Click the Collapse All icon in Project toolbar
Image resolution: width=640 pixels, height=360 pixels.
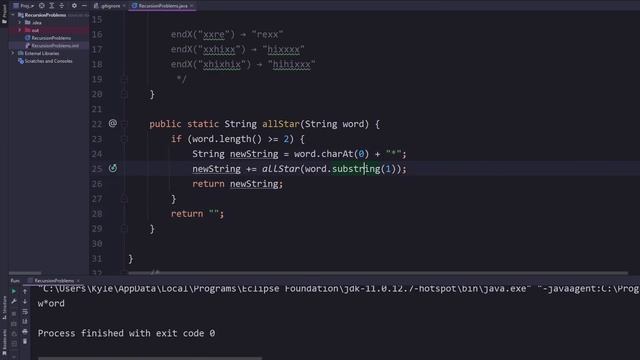coord(62,6)
